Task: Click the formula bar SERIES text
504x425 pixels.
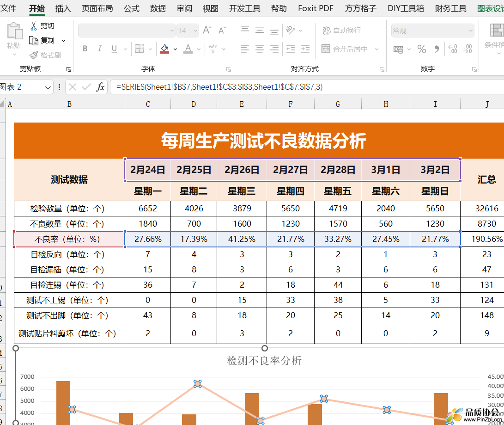Action: click(x=219, y=87)
